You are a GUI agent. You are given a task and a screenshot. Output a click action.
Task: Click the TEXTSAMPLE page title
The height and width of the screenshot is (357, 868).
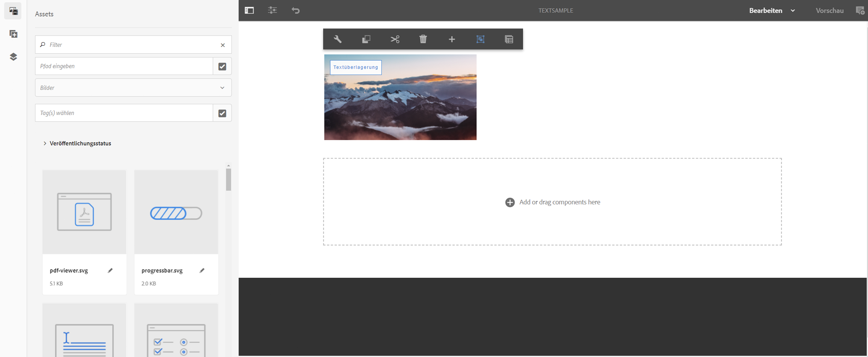click(x=556, y=10)
